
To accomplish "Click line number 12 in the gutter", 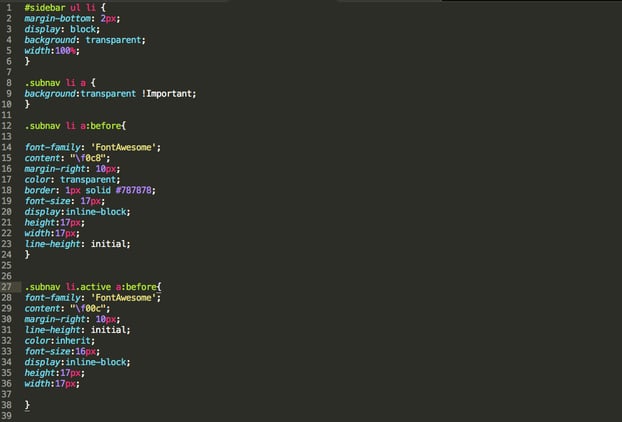I will tap(6, 126).
